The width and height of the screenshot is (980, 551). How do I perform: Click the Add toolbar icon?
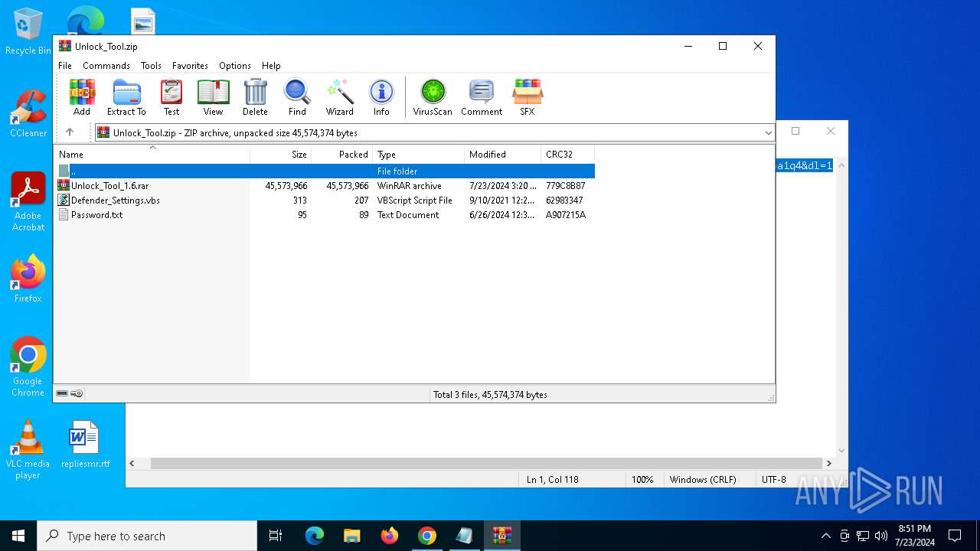point(82,97)
